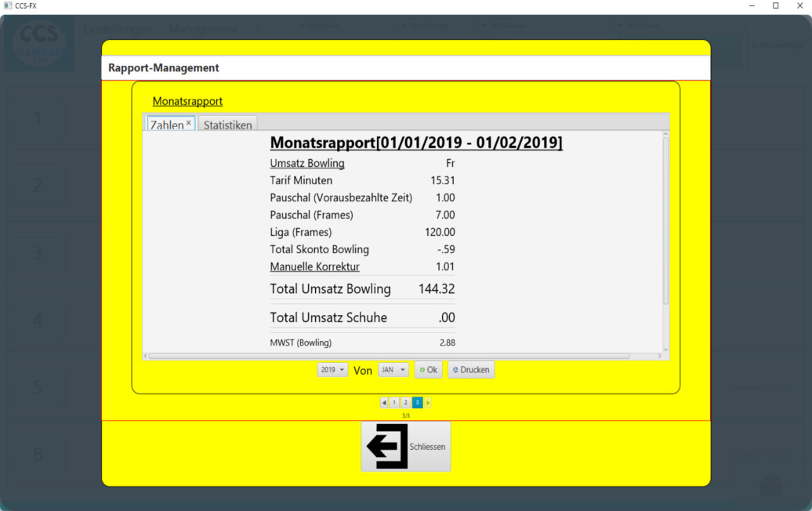The height and width of the screenshot is (511, 812).
Task: Switch to the Statistiken tab
Action: tap(227, 125)
